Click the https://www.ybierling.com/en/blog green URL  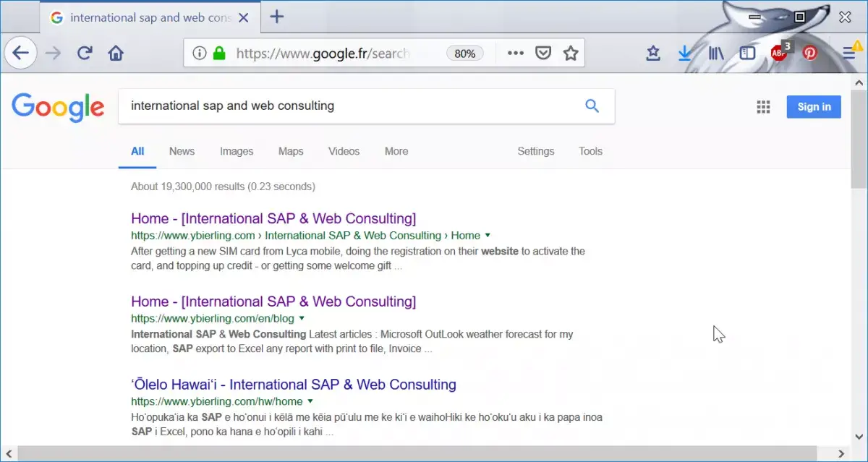click(x=213, y=318)
